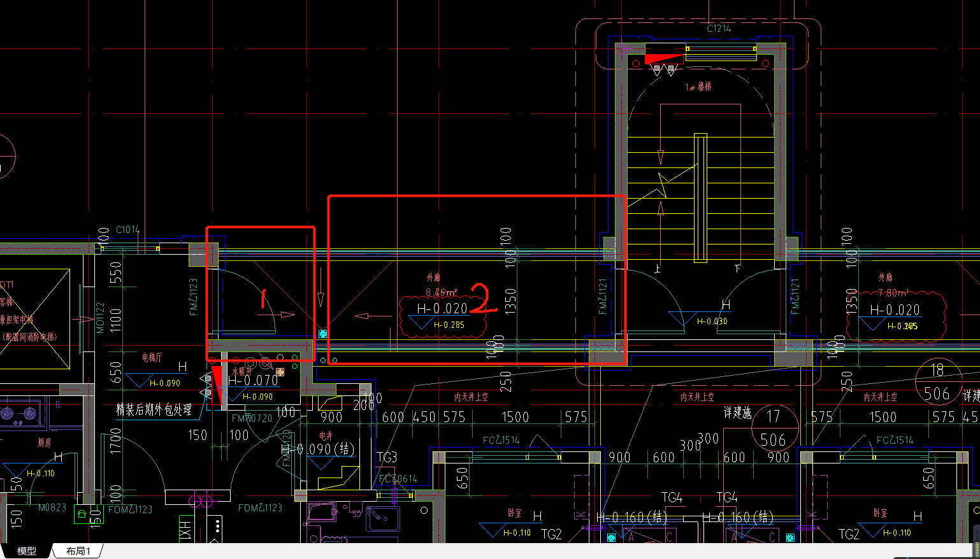Open the 布局1 layout tab
Image resolution: width=980 pixels, height=559 pixels.
click(78, 551)
